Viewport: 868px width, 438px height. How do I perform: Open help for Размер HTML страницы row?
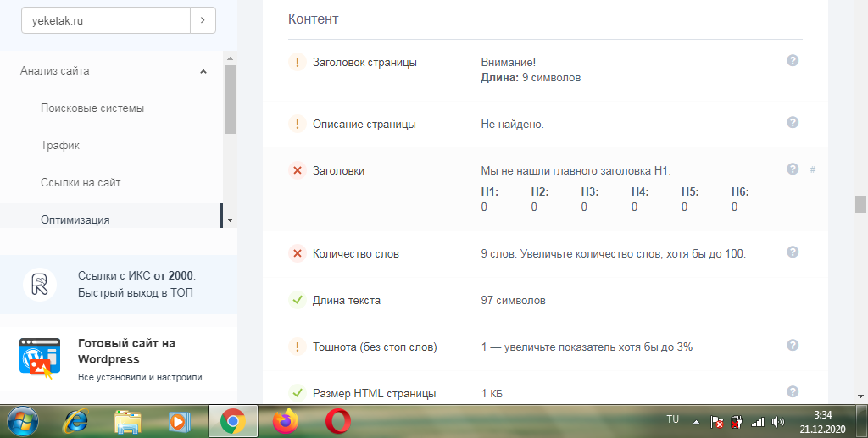pyautogui.click(x=793, y=391)
